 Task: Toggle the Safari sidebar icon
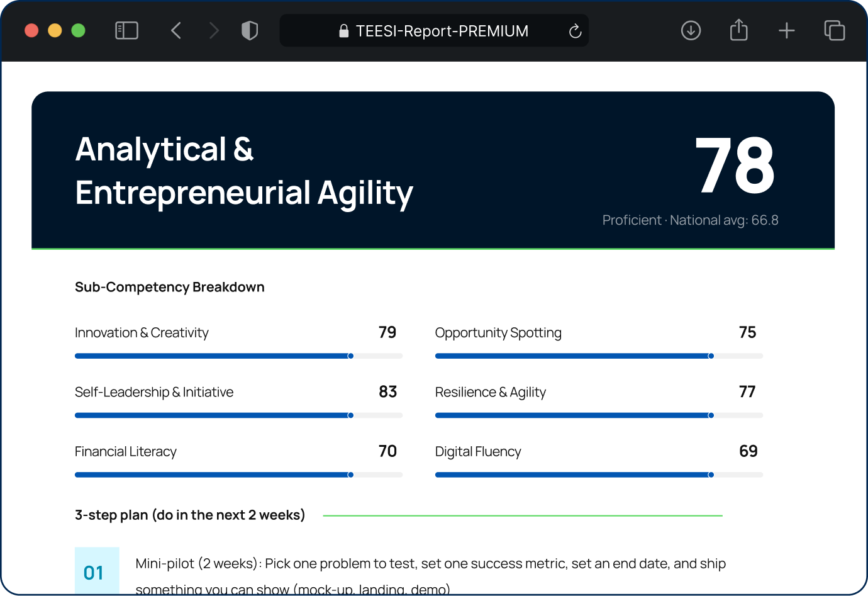(x=126, y=30)
